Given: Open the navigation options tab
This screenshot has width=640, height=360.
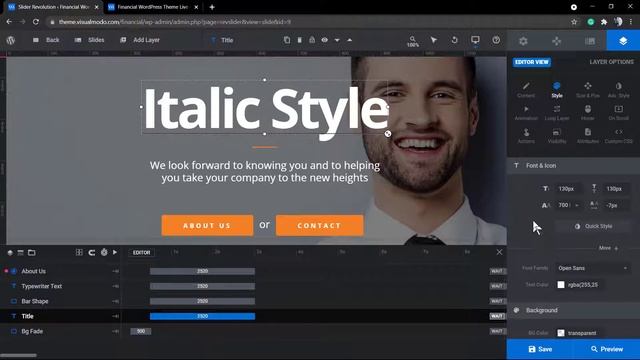Looking at the screenshot, I should [556, 41].
